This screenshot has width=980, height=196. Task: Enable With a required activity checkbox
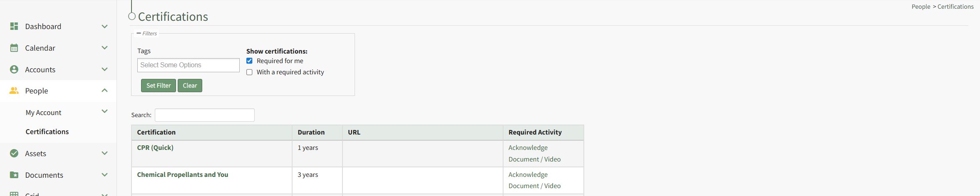point(249,72)
